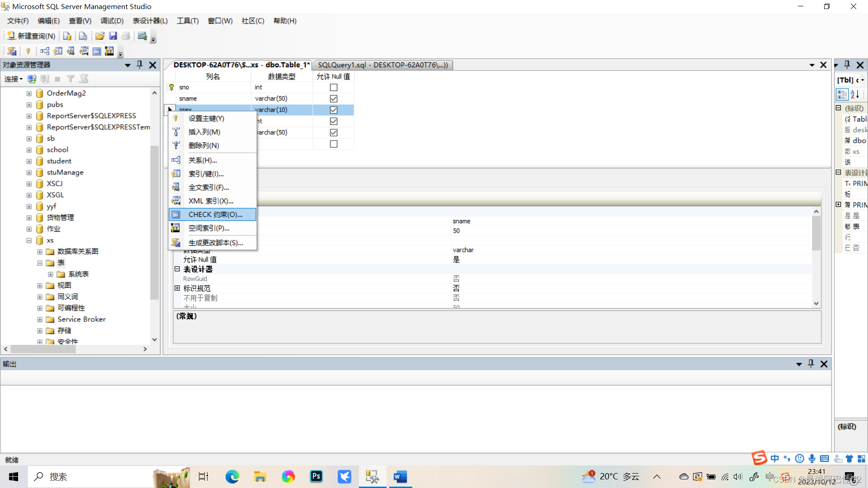The image size is (868, 488).
Task: Click the Manage Check Constraints toolbar icon
Action: [x=97, y=51]
